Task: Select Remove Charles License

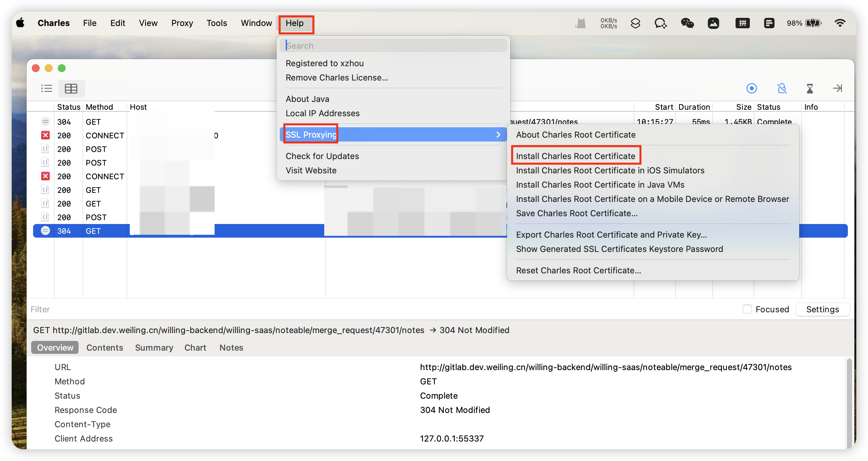Action: (x=337, y=78)
